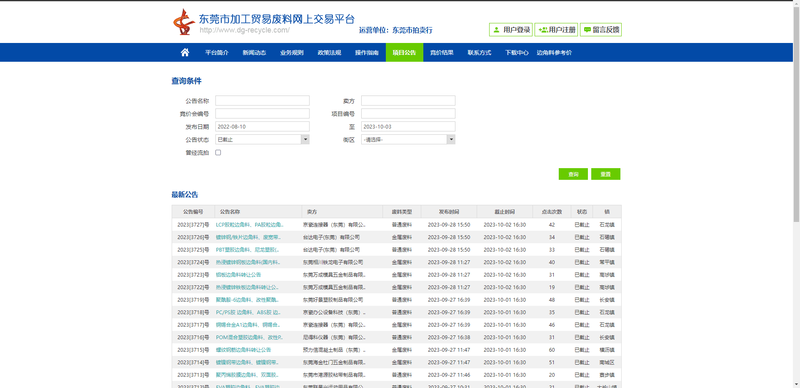Click the end date field 2023-10-03
Image resolution: width=800 pixels, height=388 pixels.
[x=408, y=127]
